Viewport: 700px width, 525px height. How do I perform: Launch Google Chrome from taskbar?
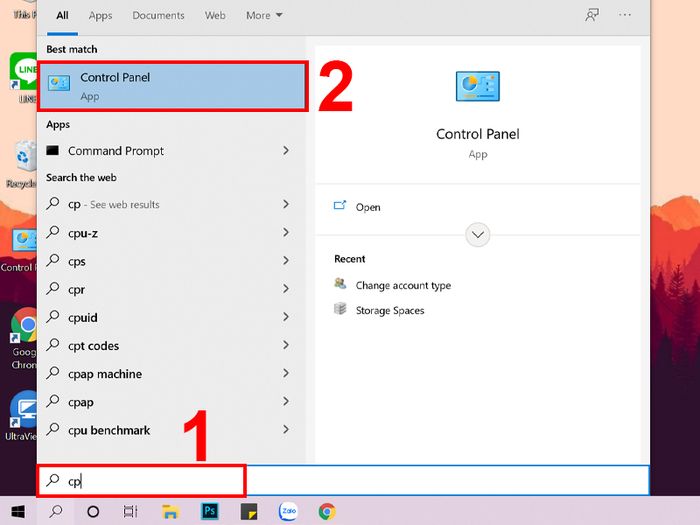coord(327,511)
